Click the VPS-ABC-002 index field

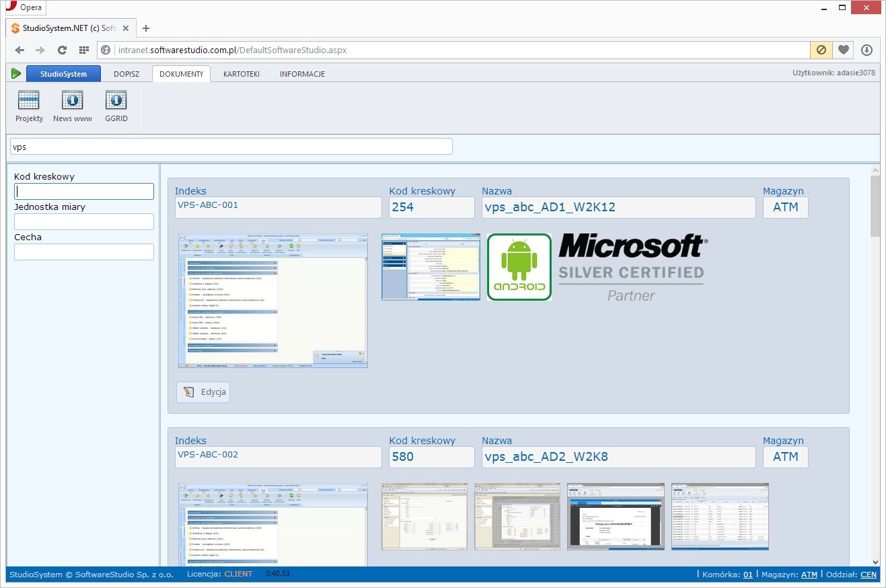[278, 457]
